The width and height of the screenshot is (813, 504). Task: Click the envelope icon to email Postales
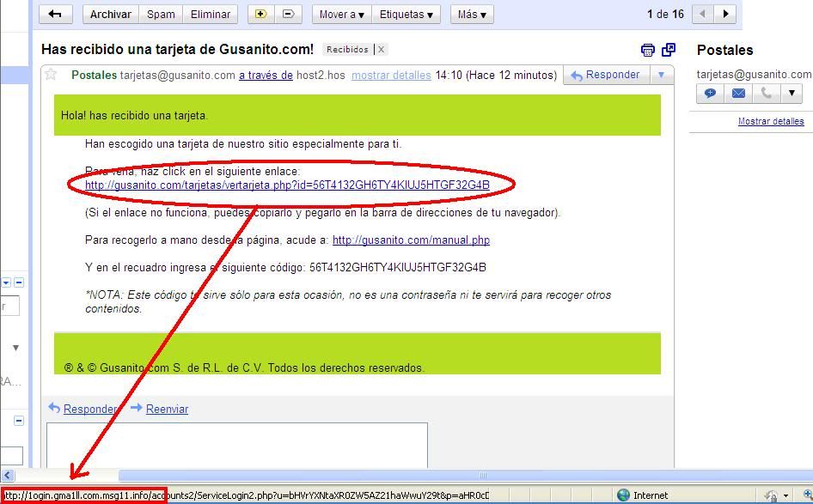click(738, 93)
